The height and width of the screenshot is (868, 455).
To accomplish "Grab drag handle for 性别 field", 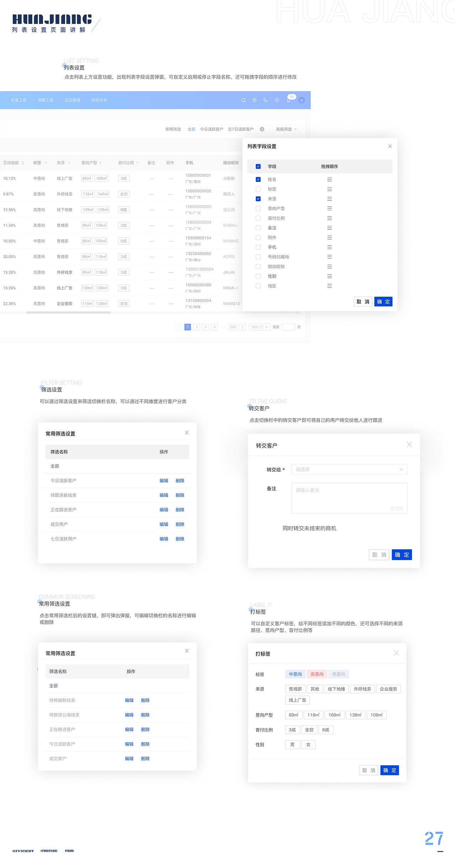I will (330, 276).
